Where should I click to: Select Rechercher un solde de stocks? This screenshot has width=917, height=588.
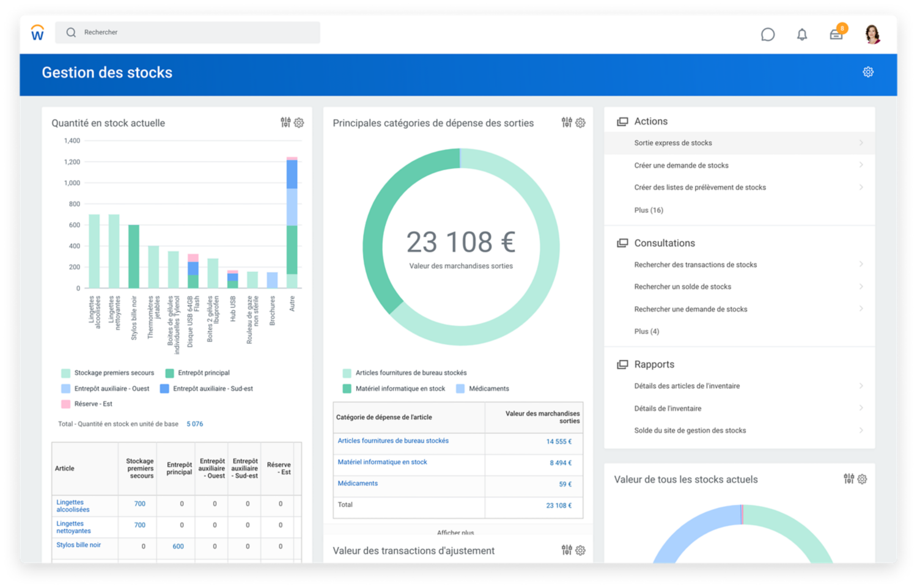pos(682,286)
